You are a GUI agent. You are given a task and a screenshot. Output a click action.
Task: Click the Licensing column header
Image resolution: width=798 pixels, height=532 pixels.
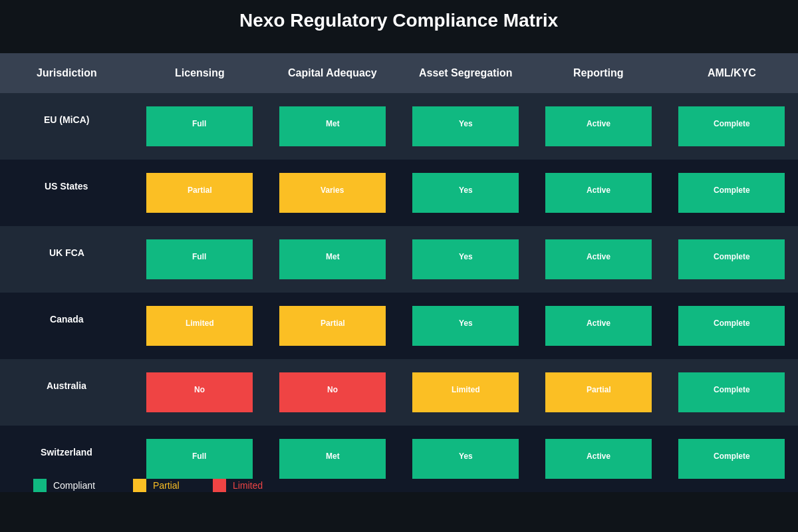pyautogui.click(x=199, y=73)
